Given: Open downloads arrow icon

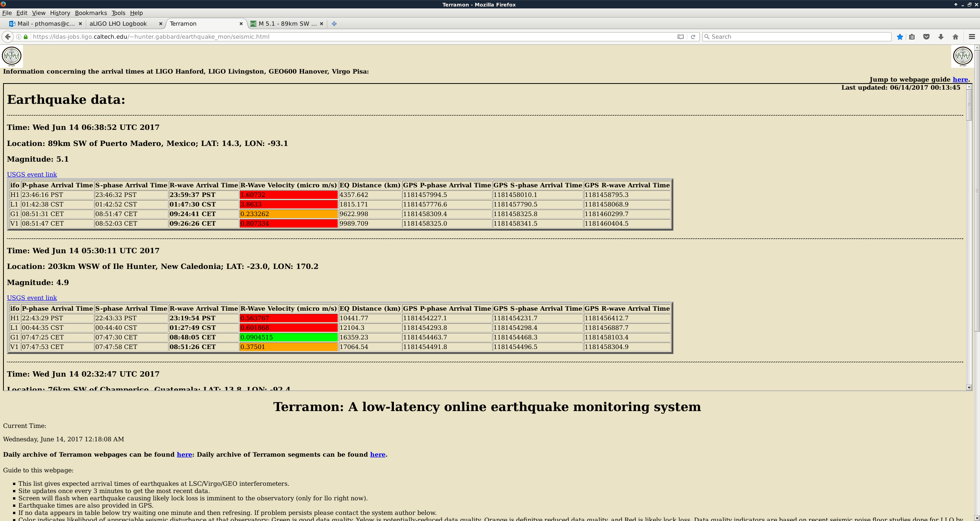Looking at the screenshot, I should [x=941, y=37].
